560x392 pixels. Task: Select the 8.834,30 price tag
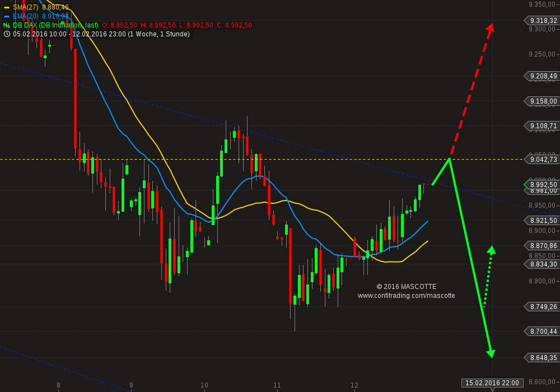(x=541, y=264)
